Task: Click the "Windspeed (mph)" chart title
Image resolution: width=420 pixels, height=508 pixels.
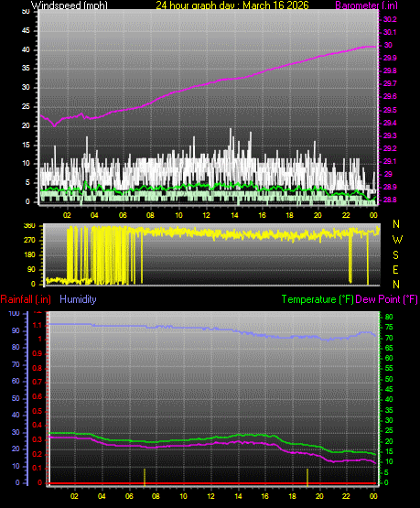Action: click(x=69, y=5)
